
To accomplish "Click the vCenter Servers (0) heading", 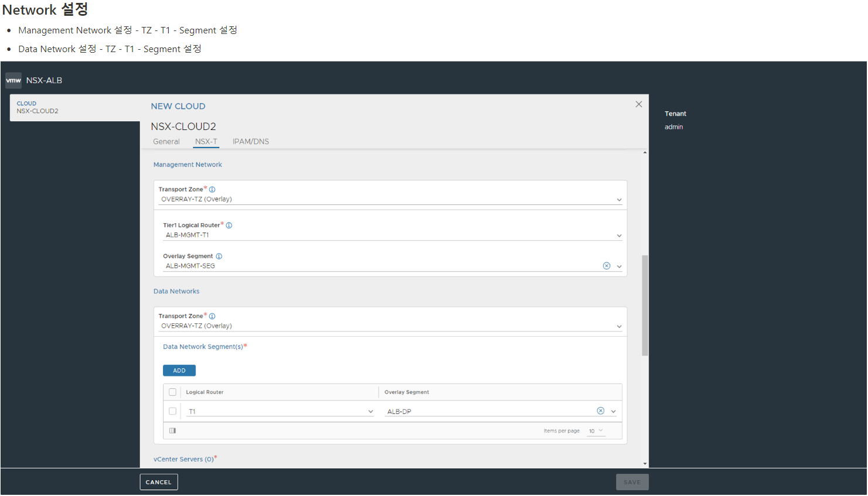I will click(x=183, y=460).
